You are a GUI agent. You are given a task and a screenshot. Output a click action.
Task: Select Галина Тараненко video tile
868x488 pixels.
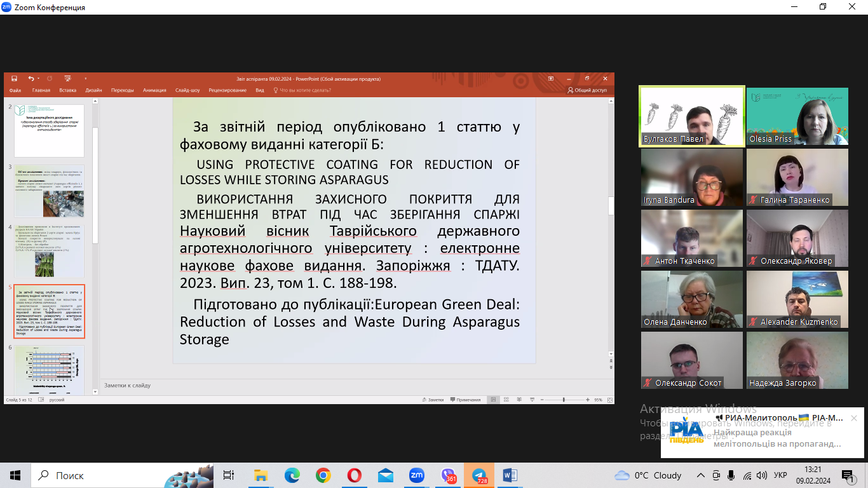(797, 177)
